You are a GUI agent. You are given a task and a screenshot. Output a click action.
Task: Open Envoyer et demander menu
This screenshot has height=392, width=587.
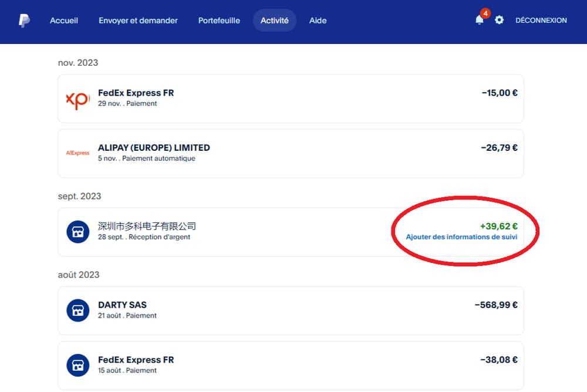point(138,21)
